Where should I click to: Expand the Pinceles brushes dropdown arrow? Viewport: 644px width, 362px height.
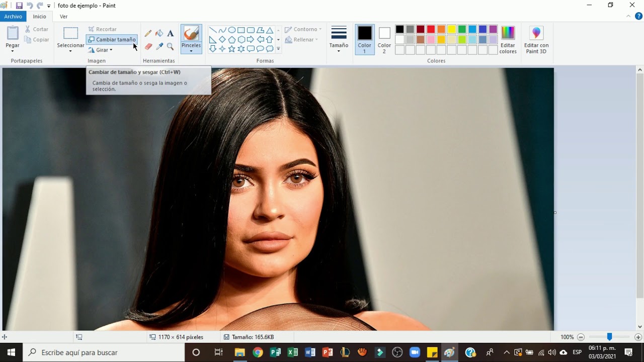pyautogui.click(x=191, y=51)
